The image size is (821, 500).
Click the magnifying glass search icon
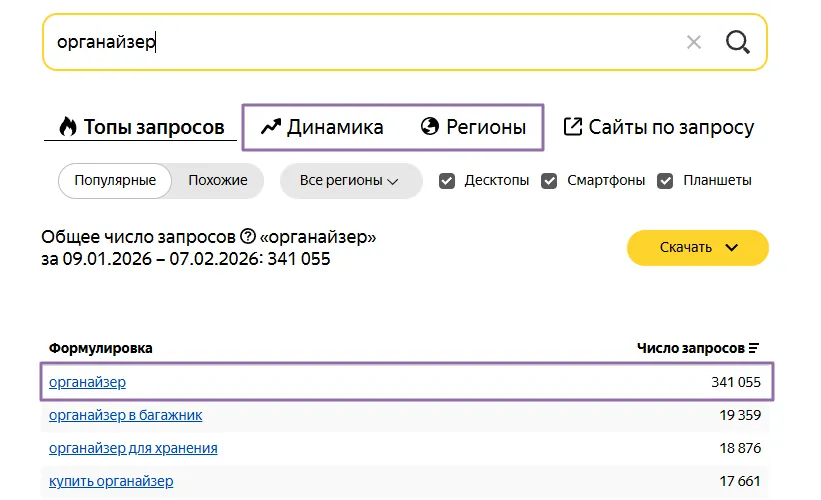click(737, 42)
